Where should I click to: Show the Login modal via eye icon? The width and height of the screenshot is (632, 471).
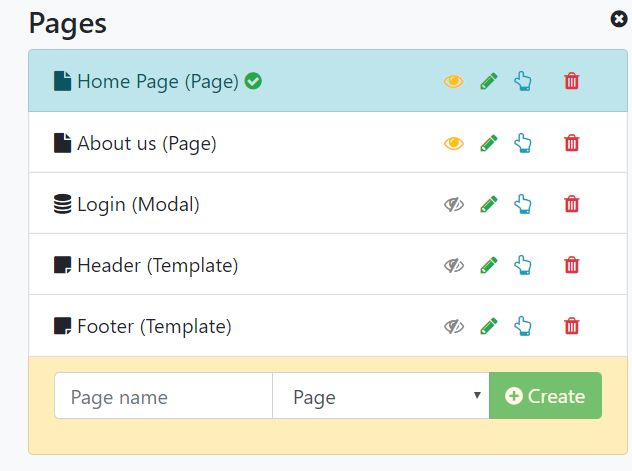454,204
